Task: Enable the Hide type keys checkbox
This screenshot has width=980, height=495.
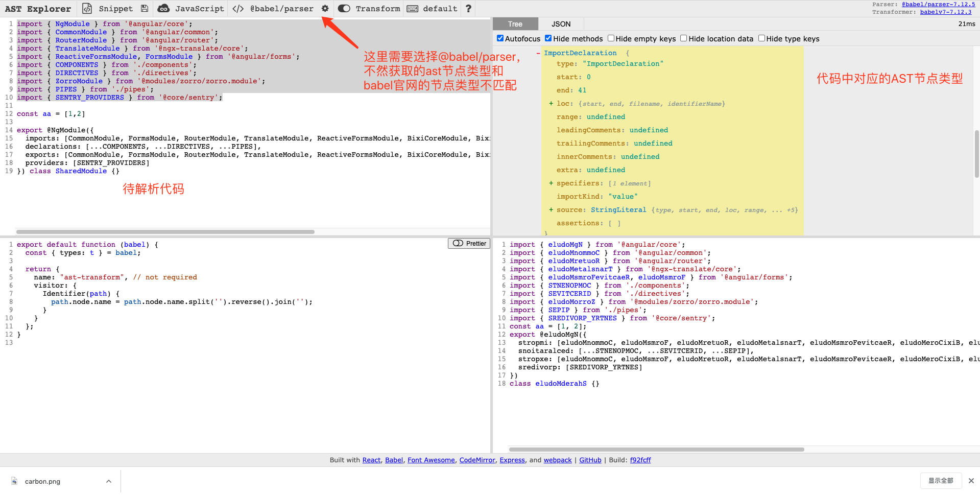Action: pos(761,38)
